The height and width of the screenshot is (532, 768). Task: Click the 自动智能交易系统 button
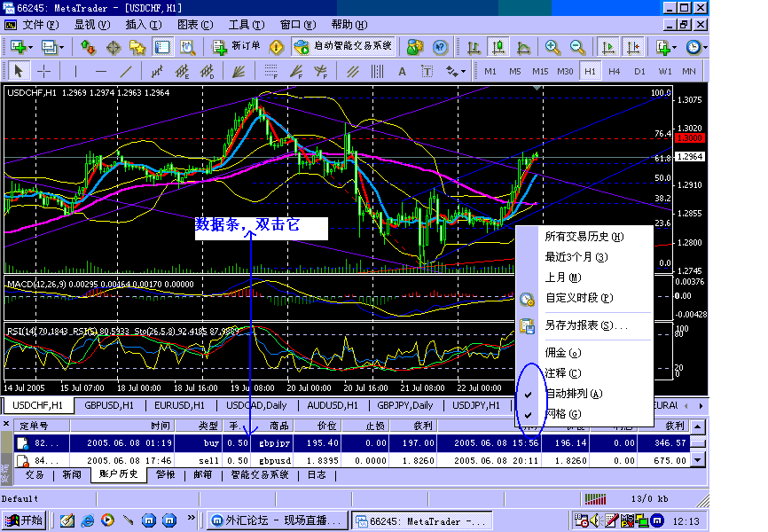click(344, 47)
